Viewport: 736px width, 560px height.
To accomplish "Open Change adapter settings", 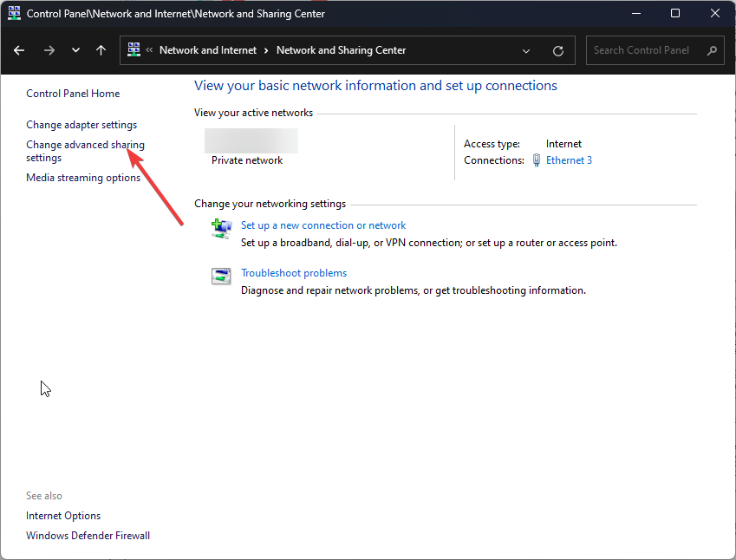I will 81,125.
